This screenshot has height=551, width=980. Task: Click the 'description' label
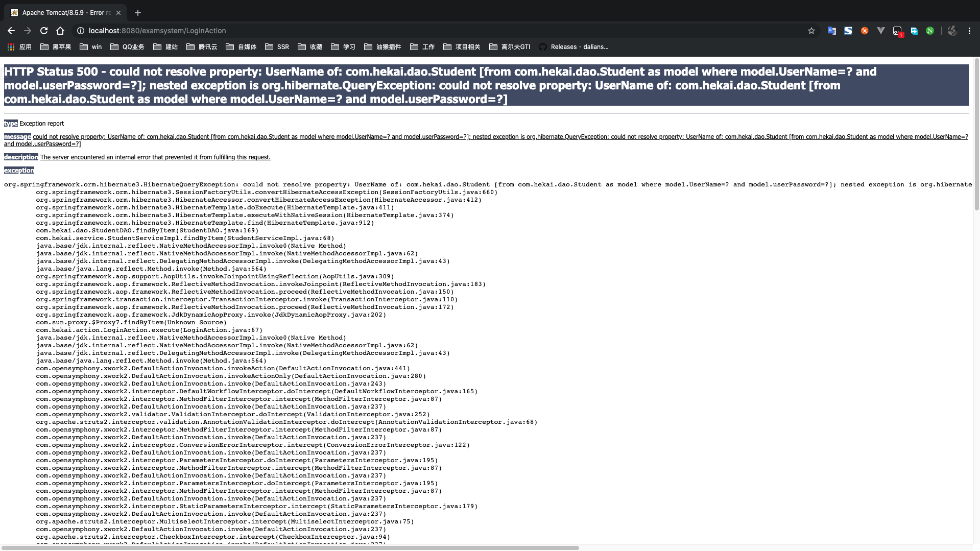pyautogui.click(x=21, y=157)
